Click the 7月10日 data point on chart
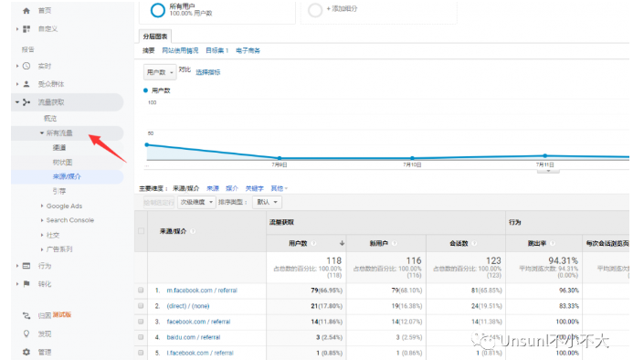The height and width of the screenshot is (360, 644). point(412,158)
